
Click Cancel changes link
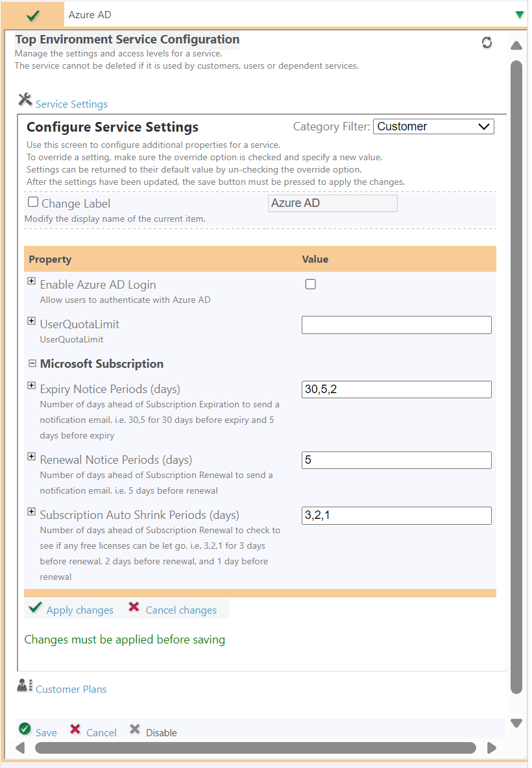pyautogui.click(x=181, y=610)
